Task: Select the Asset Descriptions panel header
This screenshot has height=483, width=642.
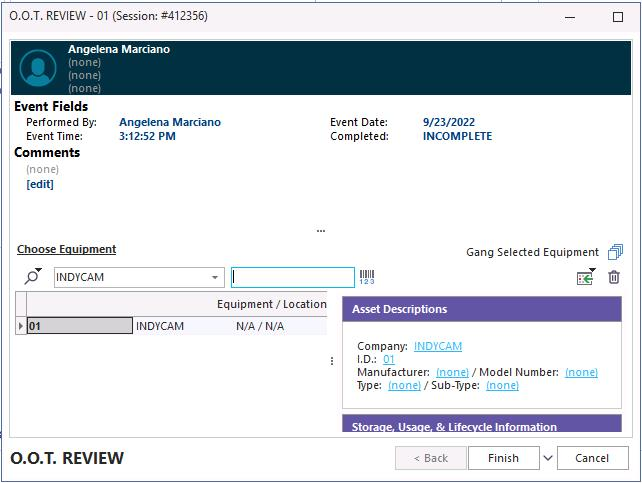Action: (481, 309)
